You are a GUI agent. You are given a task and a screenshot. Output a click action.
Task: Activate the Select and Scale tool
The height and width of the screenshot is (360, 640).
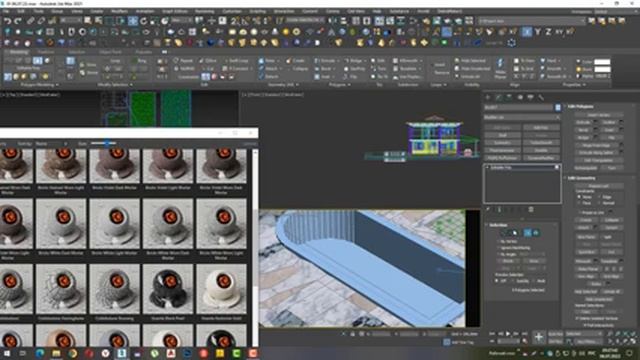coord(154,21)
